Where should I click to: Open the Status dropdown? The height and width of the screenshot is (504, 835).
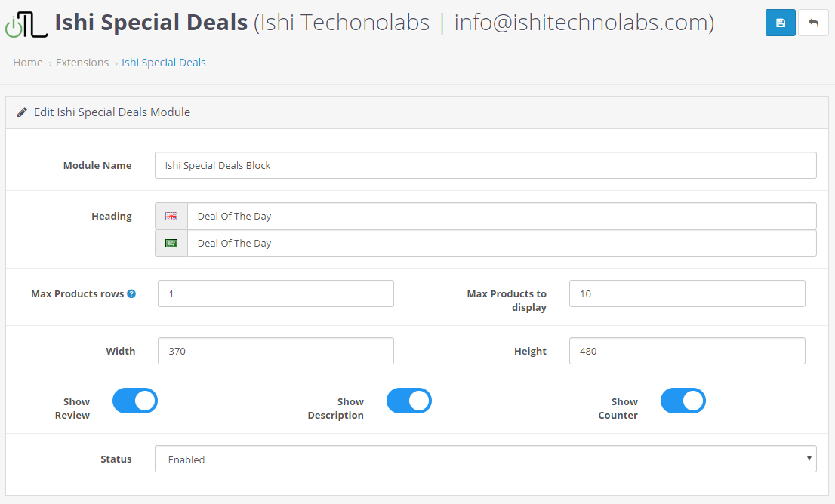pyautogui.click(x=485, y=459)
